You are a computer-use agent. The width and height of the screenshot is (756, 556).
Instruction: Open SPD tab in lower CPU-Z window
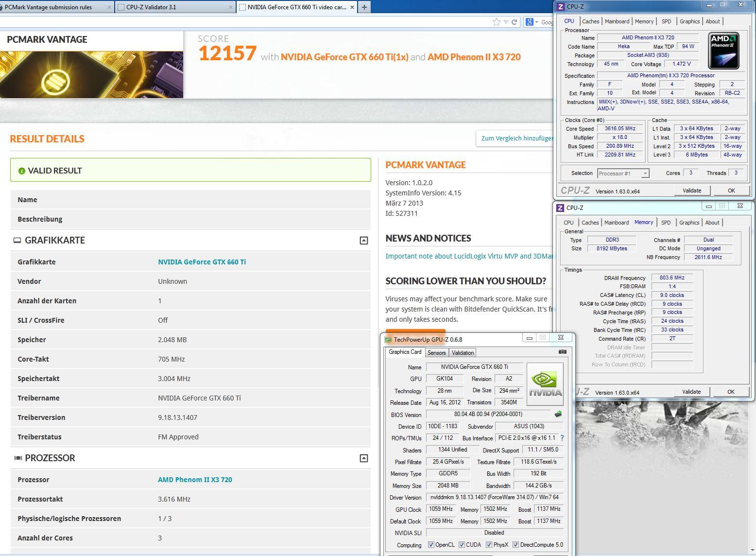[666, 223]
